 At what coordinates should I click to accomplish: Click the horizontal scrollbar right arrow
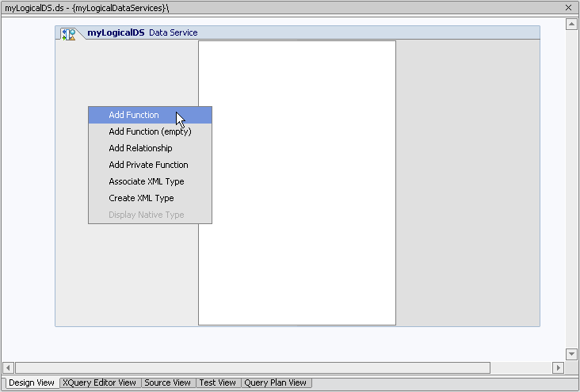[x=558, y=368]
